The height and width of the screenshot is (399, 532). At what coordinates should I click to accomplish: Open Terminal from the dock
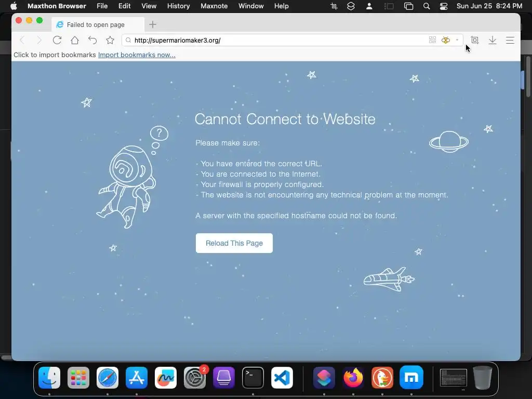coord(253,378)
